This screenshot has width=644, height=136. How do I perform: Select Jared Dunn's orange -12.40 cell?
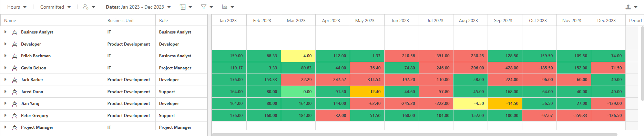tap(367, 92)
